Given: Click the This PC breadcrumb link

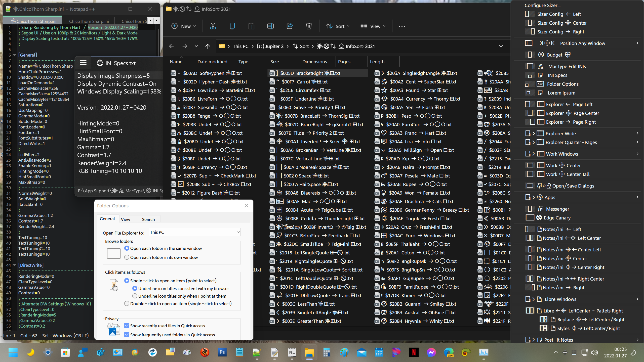Looking at the screenshot, I should pyautogui.click(x=240, y=46).
